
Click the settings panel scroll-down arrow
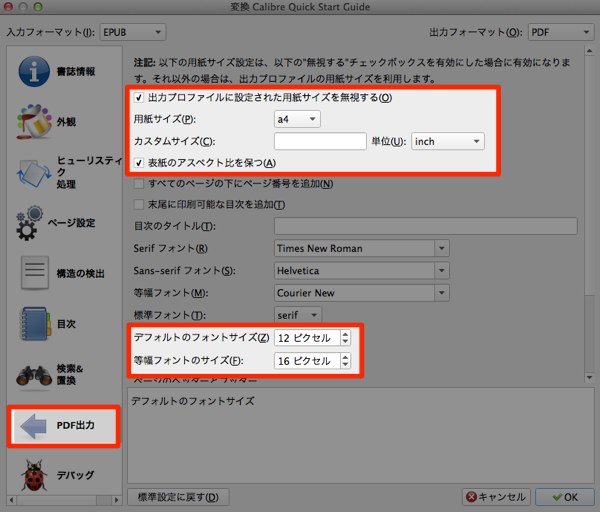[x=589, y=378]
